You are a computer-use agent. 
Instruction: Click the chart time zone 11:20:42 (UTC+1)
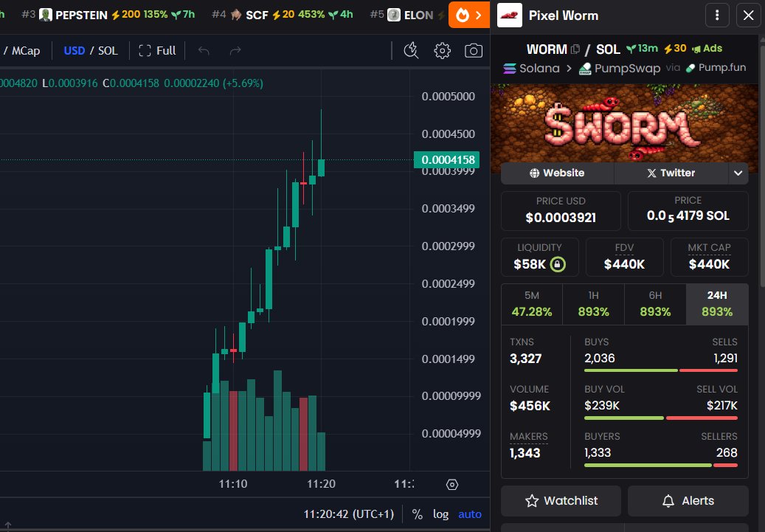click(x=348, y=514)
